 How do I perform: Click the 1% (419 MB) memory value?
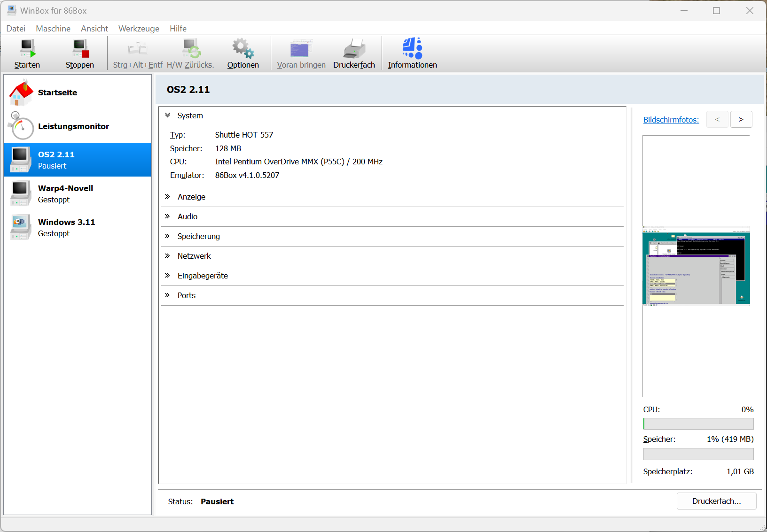[x=730, y=439]
